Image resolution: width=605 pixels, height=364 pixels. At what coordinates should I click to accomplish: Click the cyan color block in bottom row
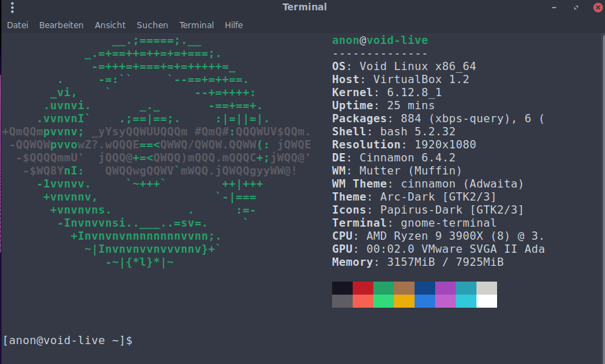466,301
